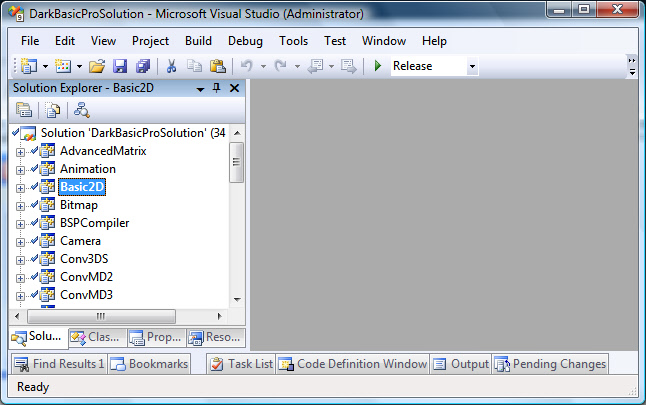Click Properties icon in Solution Explorer toolbar
Screen dimensions: 646x405
(x=24, y=110)
